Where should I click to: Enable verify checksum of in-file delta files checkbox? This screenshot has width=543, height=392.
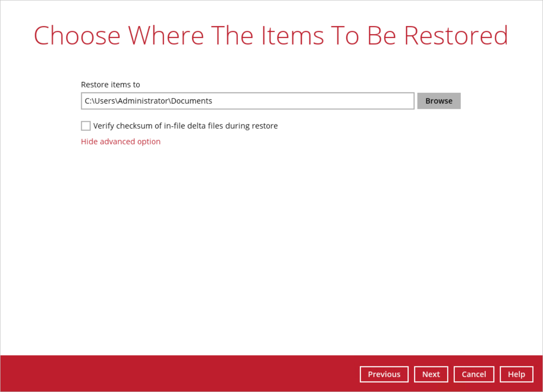coord(86,126)
